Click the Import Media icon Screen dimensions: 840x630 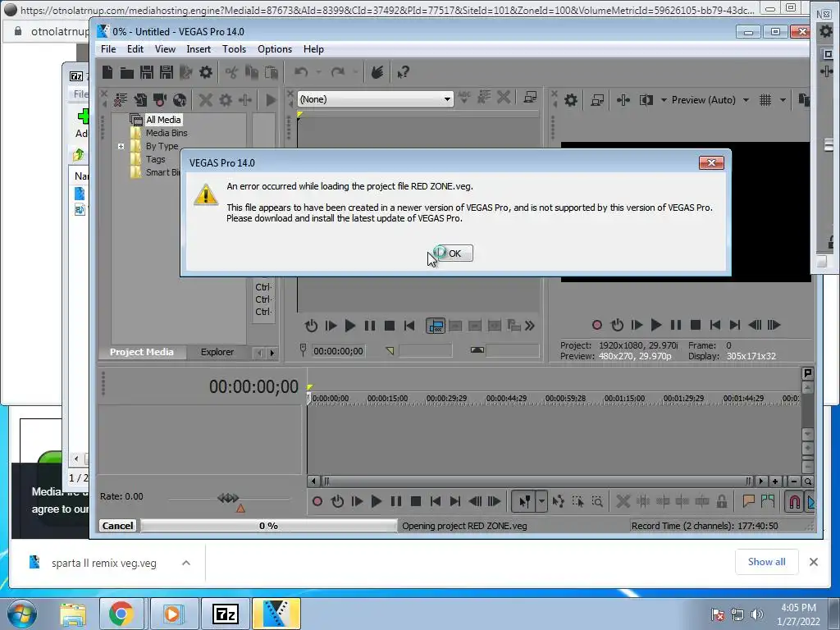pyautogui.click(x=140, y=99)
